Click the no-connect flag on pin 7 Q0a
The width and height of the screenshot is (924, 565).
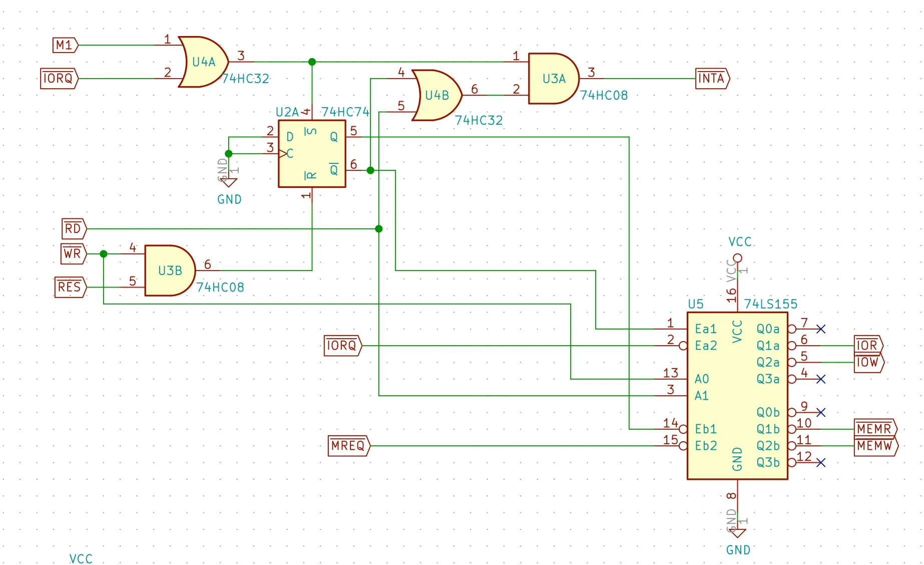tap(821, 329)
